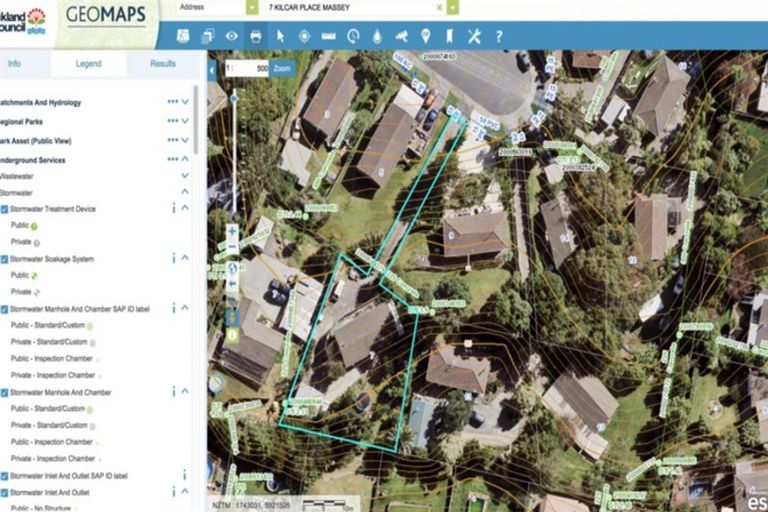
Task: Open the wrench and screwdriver tools icon
Action: pyautogui.click(x=474, y=36)
